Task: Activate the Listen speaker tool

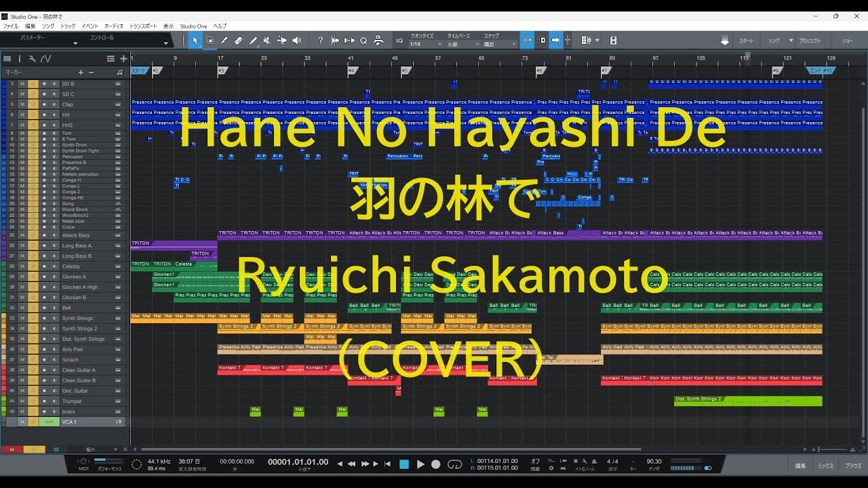Action: click(296, 41)
